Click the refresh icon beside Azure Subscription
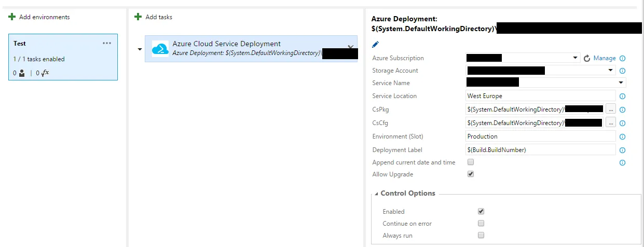This screenshot has height=247, width=644. tap(587, 59)
